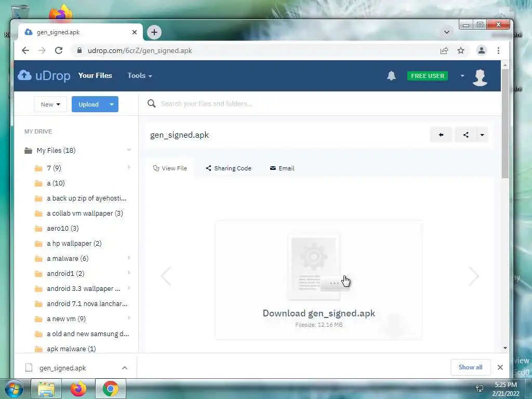Screen dimensions: 532x399
Task: Open the account dropdown caret next to FREE USER
Action: (462, 76)
